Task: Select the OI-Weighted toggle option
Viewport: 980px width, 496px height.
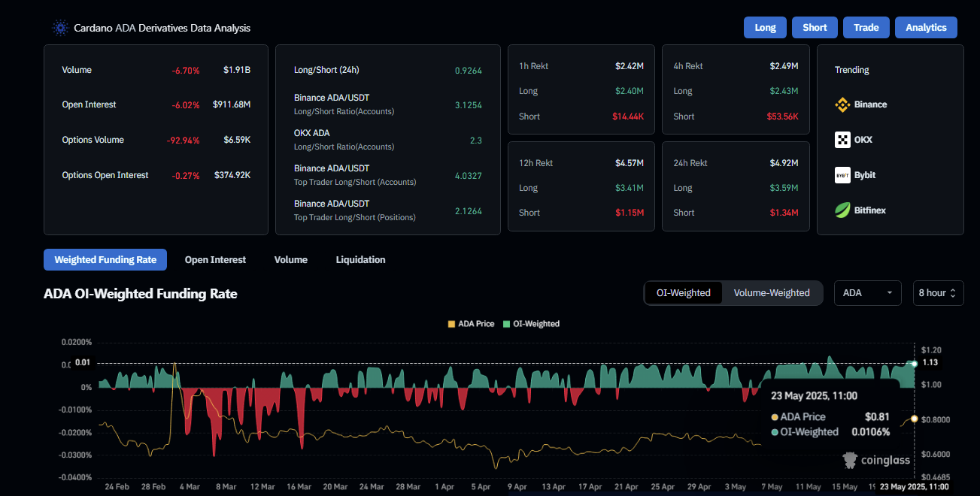Action: (683, 293)
